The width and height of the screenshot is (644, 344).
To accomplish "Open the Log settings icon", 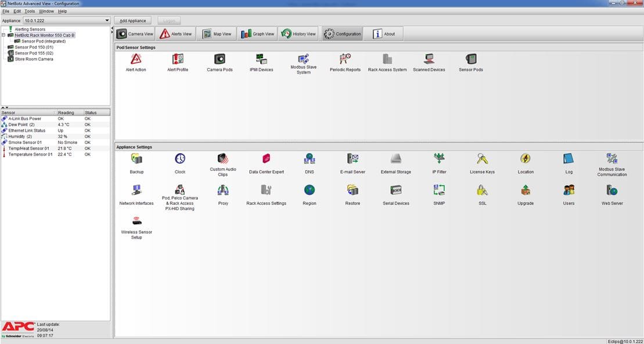I will (x=569, y=159).
